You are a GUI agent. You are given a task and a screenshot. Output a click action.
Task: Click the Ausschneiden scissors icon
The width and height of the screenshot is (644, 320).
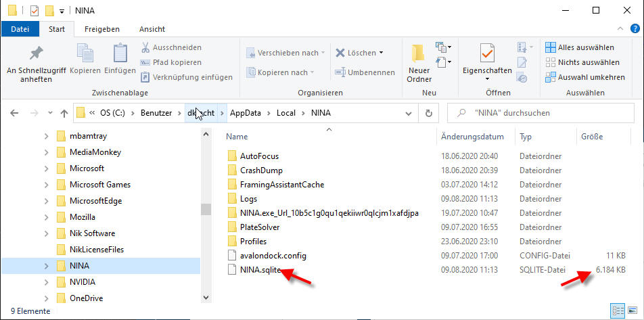pyautogui.click(x=145, y=48)
